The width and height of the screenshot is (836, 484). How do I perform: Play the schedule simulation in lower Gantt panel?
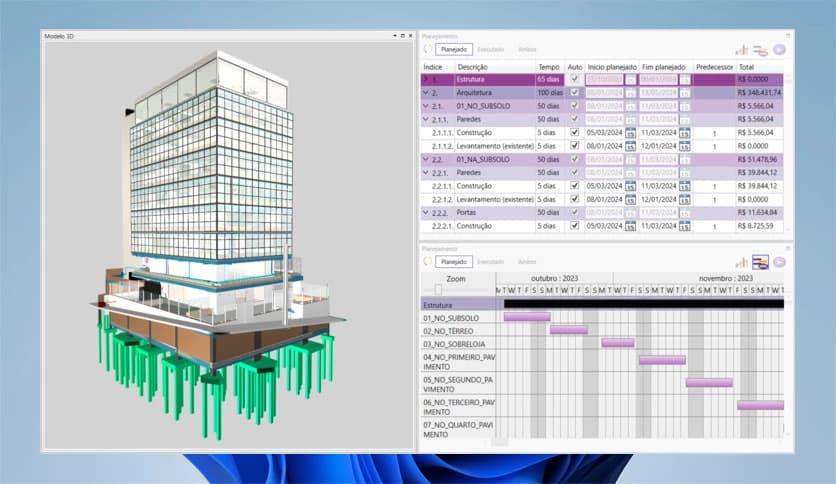(x=779, y=262)
